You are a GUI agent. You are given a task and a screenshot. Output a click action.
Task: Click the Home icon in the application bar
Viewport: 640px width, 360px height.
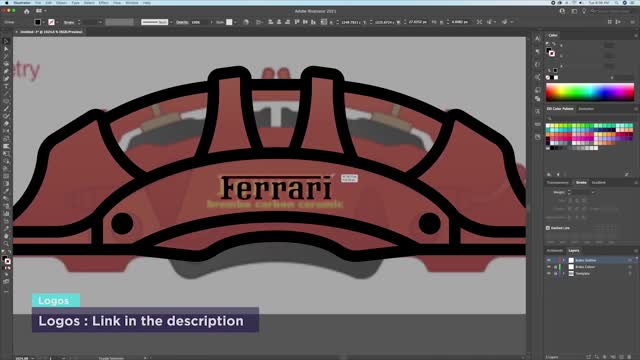(x=27, y=11)
